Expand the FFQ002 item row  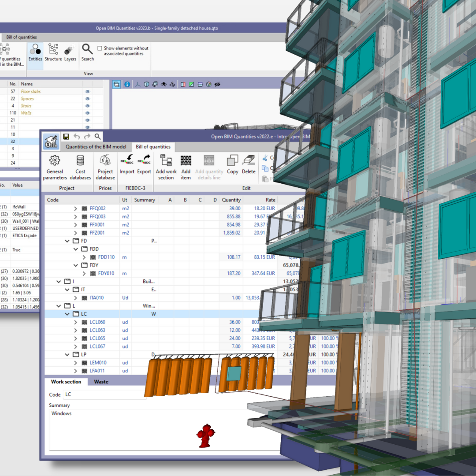tap(75, 208)
